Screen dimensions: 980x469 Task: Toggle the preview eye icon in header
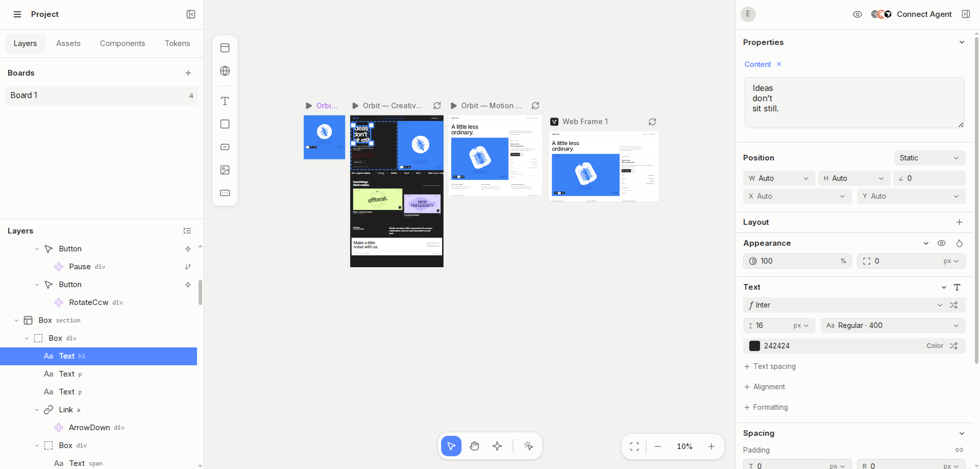pyautogui.click(x=857, y=14)
